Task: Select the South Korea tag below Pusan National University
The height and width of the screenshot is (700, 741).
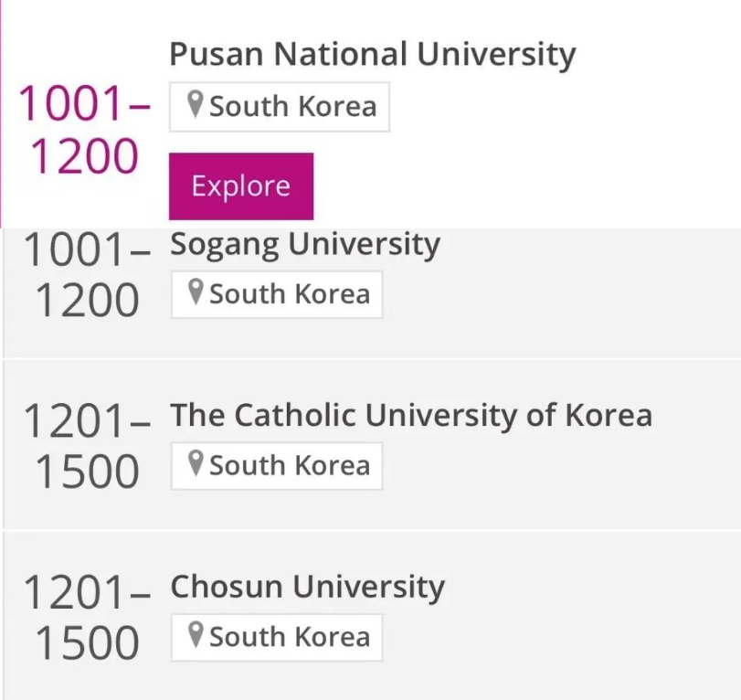Action: (x=280, y=107)
